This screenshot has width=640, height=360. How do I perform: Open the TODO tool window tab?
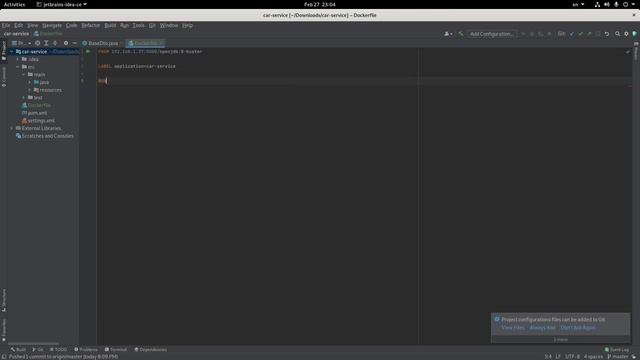click(58, 350)
